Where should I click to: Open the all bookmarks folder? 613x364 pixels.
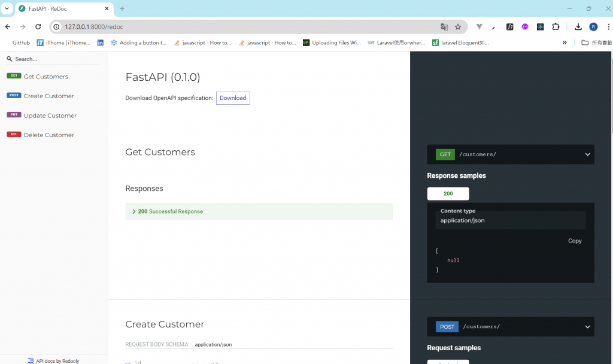597,43
